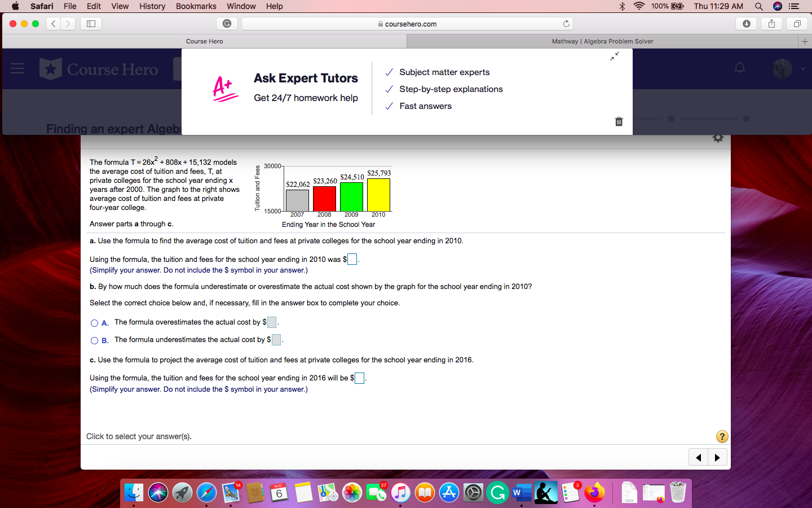Click the Bluetooth status icon

pos(623,6)
